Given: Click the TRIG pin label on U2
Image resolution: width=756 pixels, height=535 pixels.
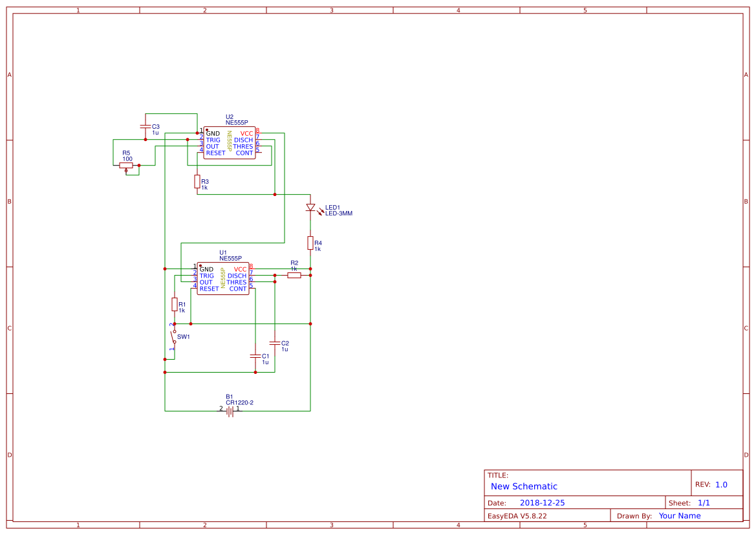Looking at the screenshot, I should coord(213,140).
